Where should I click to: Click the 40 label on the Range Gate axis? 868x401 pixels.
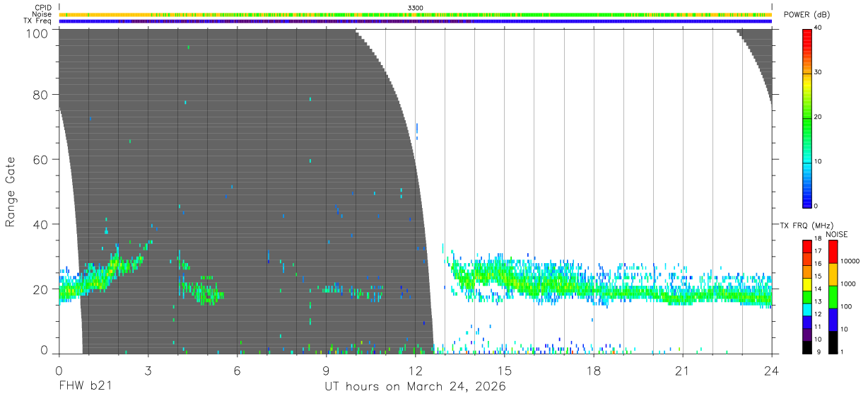(x=41, y=224)
